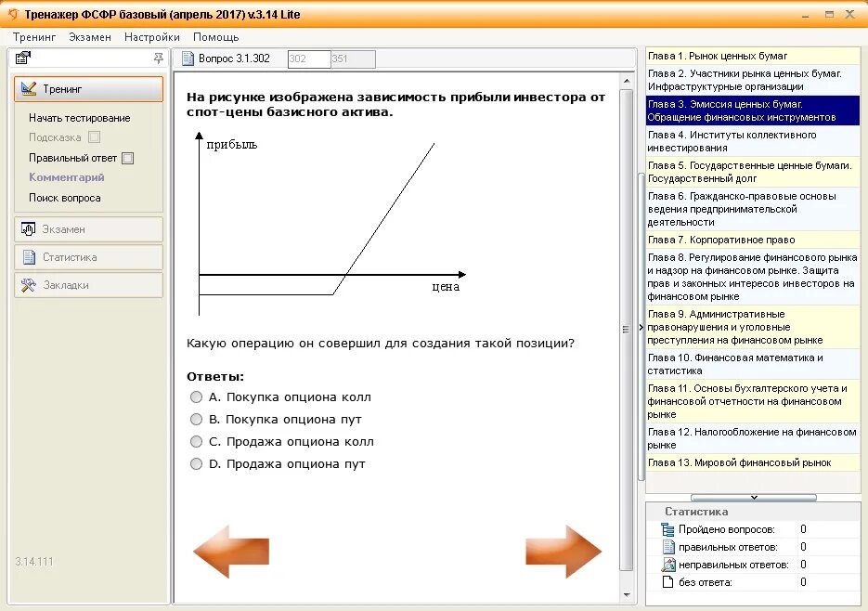This screenshot has height=611, width=868.
Task: Click the application logo in the title bar
Action: [x=13, y=15]
